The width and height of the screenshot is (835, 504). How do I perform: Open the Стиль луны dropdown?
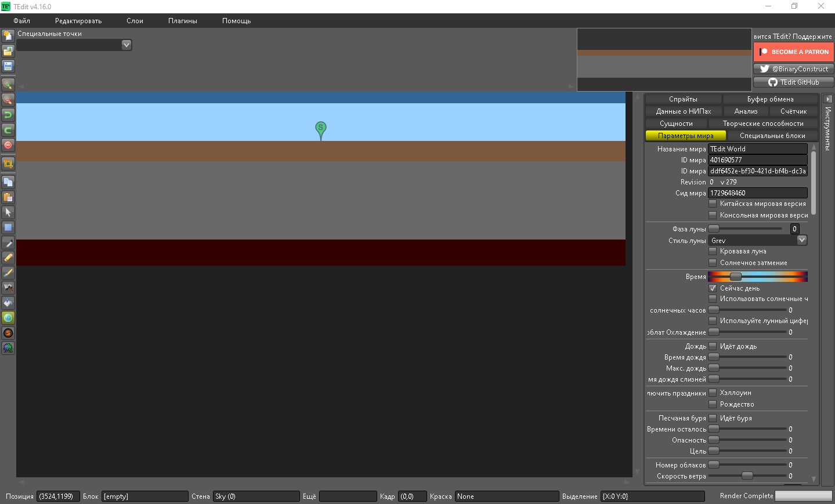coord(758,240)
